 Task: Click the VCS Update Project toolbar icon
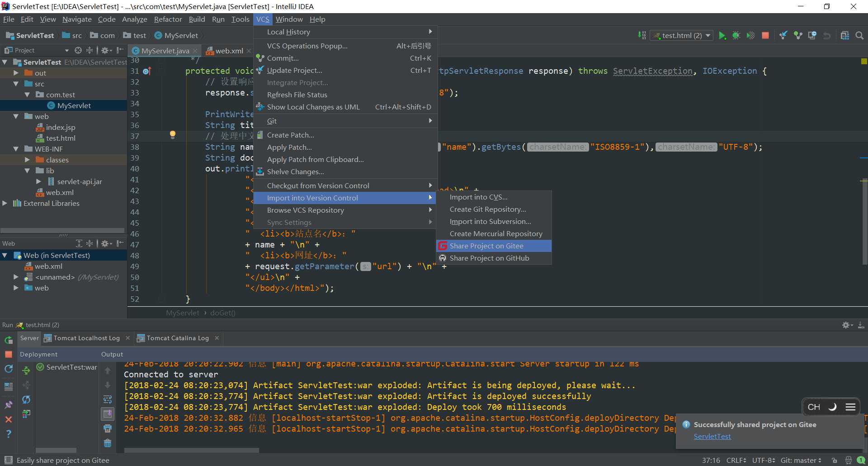pyautogui.click(x=783, y=35)
